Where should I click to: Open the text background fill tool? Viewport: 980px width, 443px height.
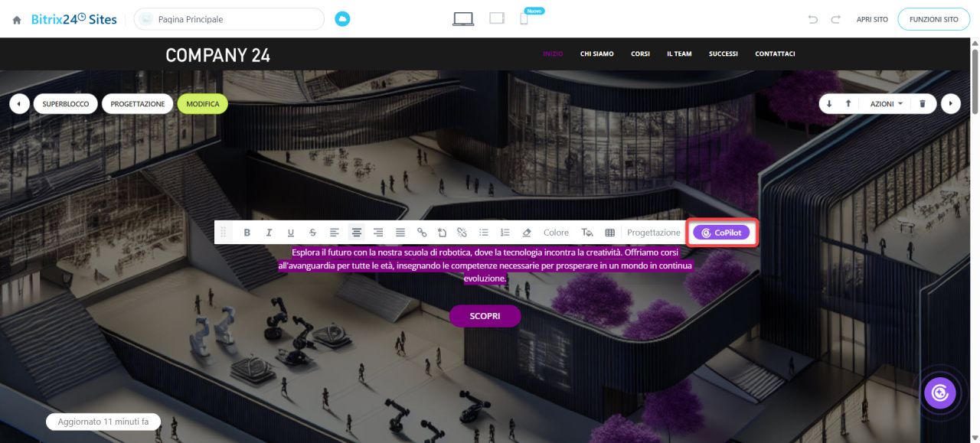[587, 233]
